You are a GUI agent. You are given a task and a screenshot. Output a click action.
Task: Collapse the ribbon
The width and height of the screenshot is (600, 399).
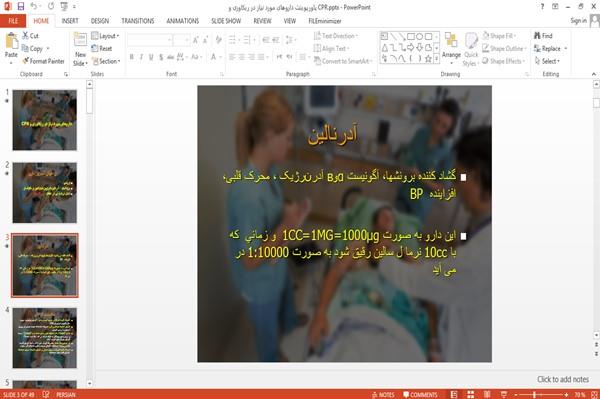594,74
